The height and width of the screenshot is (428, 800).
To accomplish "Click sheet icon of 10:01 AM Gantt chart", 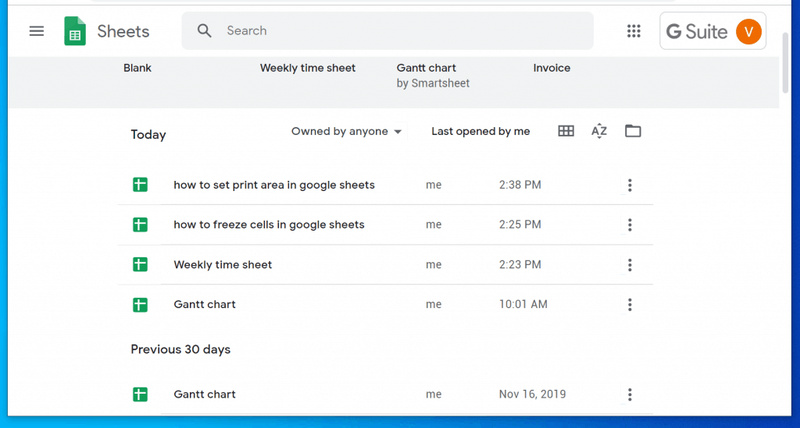I will click(x=140, y=305).
